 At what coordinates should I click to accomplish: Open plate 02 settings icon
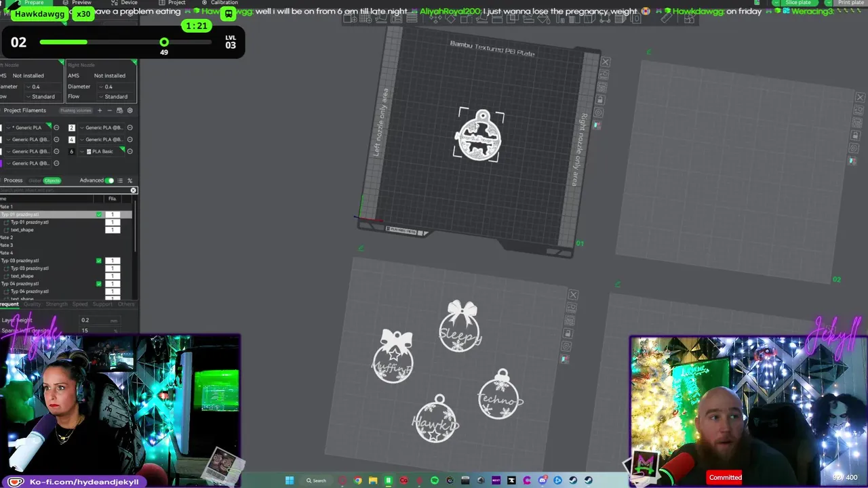point(854,148)
